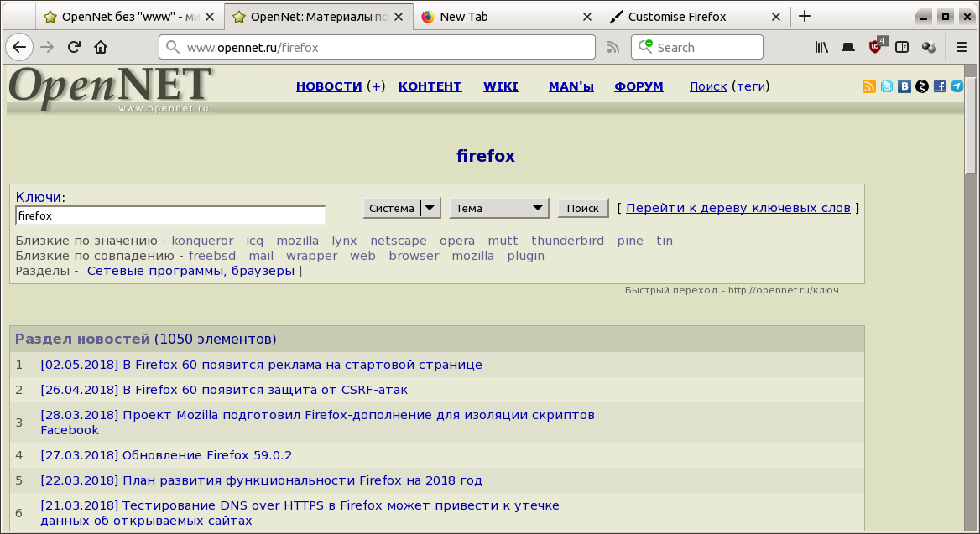This screenshot has height=534, width=980.
Task: Close the 'OpenNet без www' tab
Action: (x=210, y=17)
